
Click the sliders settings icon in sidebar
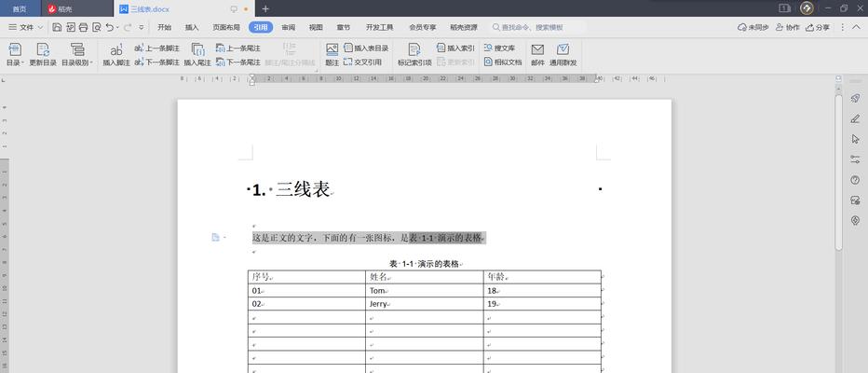855,159
